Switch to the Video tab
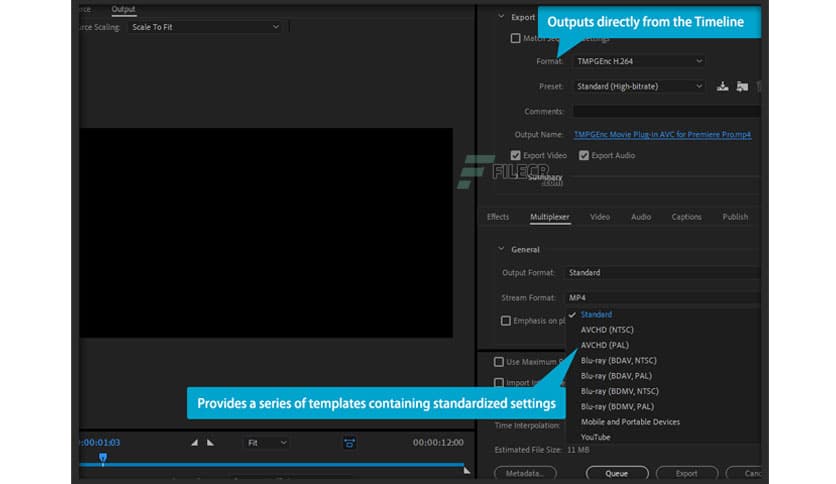 (x=600, y=217)
